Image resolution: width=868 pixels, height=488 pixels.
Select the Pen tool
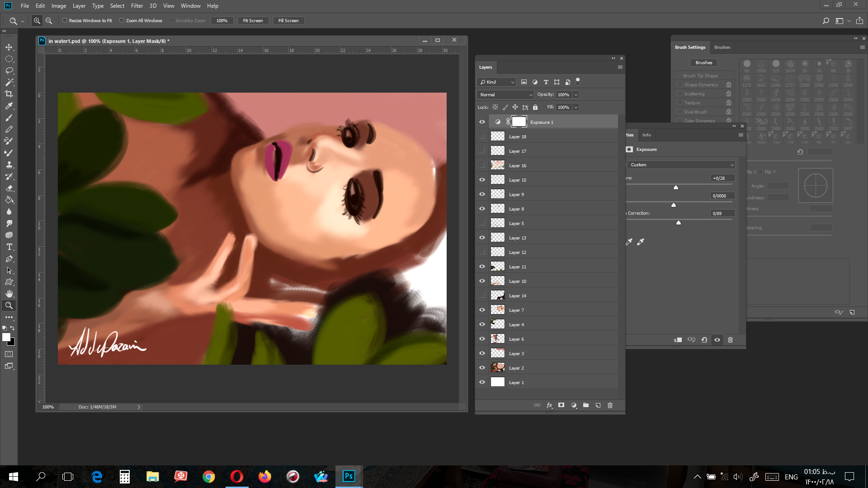pos(9,258)
